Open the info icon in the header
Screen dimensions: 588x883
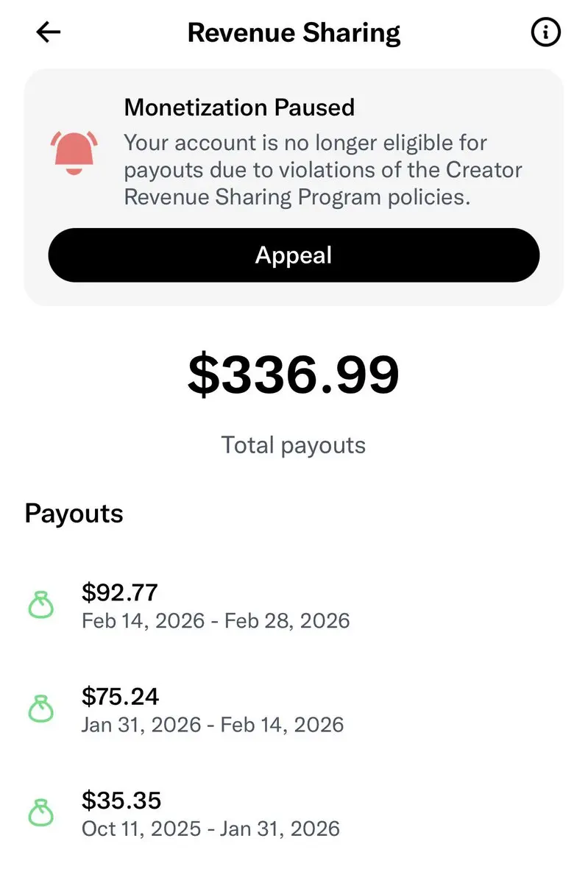[x=545, y=32]
